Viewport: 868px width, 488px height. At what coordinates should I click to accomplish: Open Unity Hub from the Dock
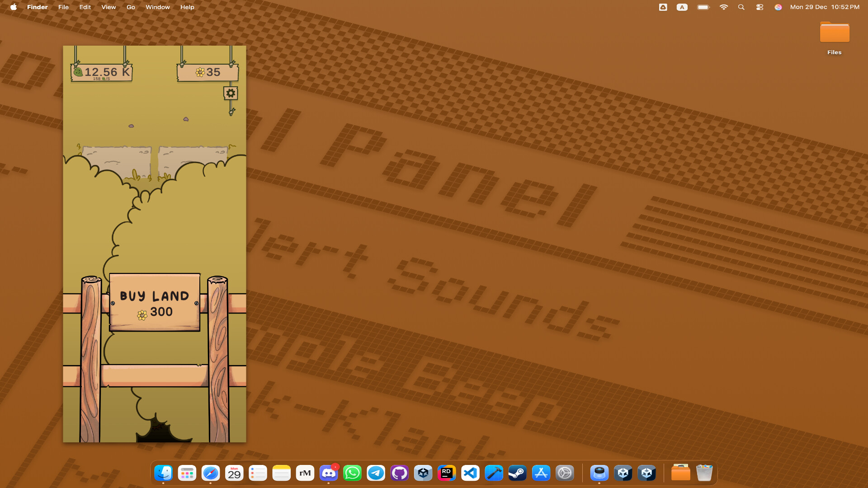423,473
